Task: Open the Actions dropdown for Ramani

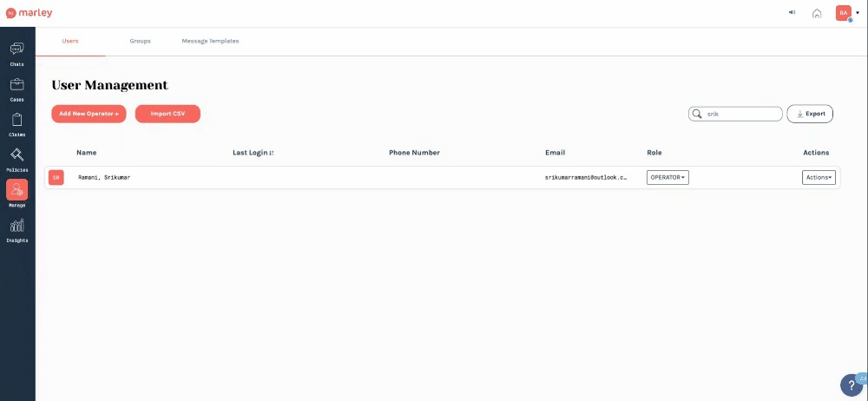Action: (819, 177)
